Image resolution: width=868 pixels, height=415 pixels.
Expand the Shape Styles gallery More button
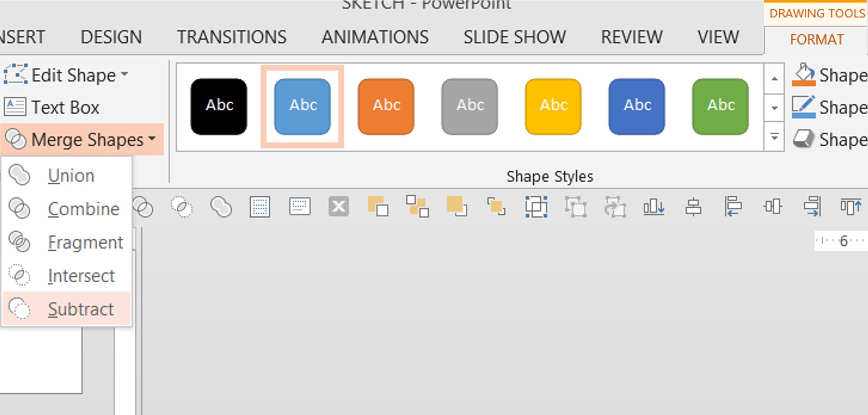[774, 137]
